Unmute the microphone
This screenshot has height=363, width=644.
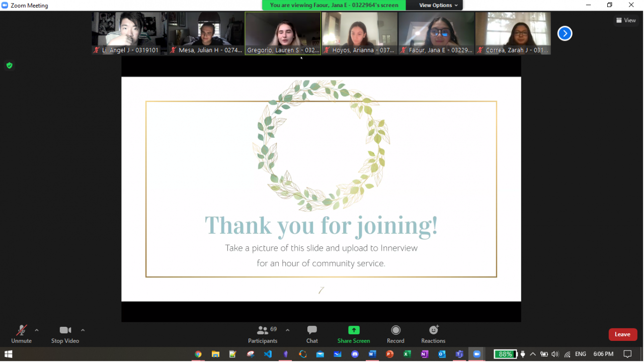tap(21, 334)
